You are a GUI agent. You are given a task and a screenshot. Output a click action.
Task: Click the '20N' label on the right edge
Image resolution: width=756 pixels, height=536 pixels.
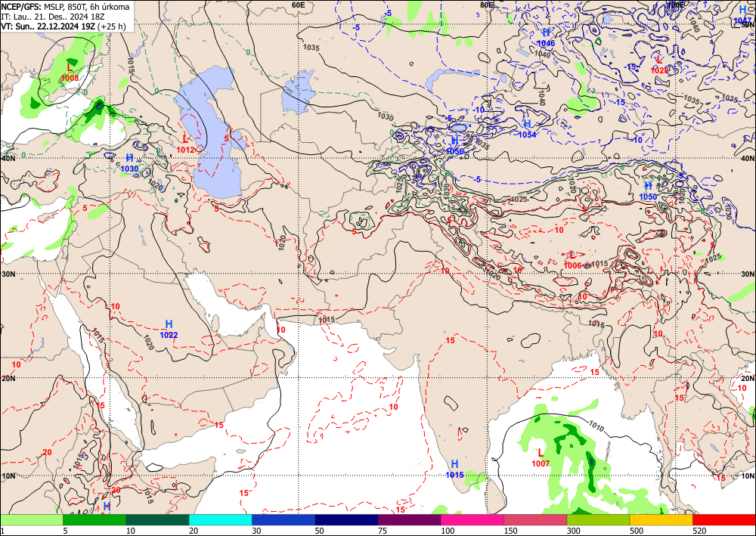pyautogui.click(x=748, y=379)
